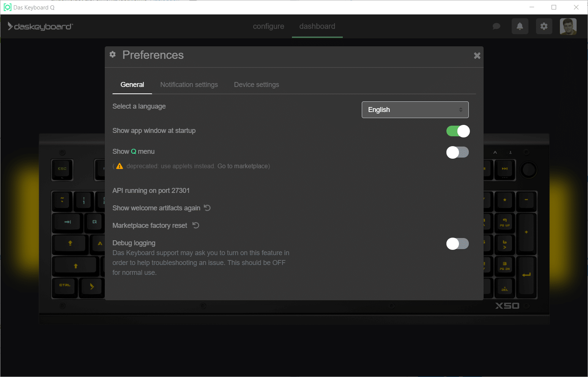This screenshot has height=377, width=588.
Task: Turn on Debug logging switch
Action: [457, 244]
